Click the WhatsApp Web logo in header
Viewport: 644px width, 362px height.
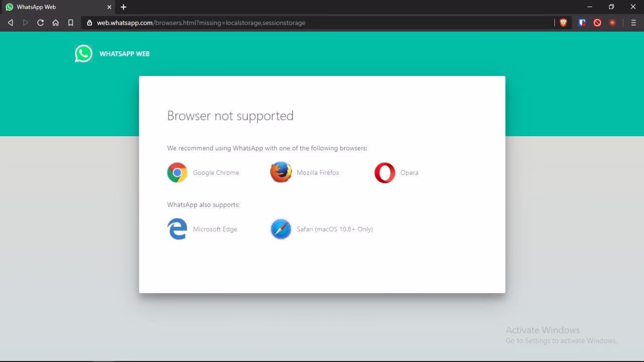point(84,54)
